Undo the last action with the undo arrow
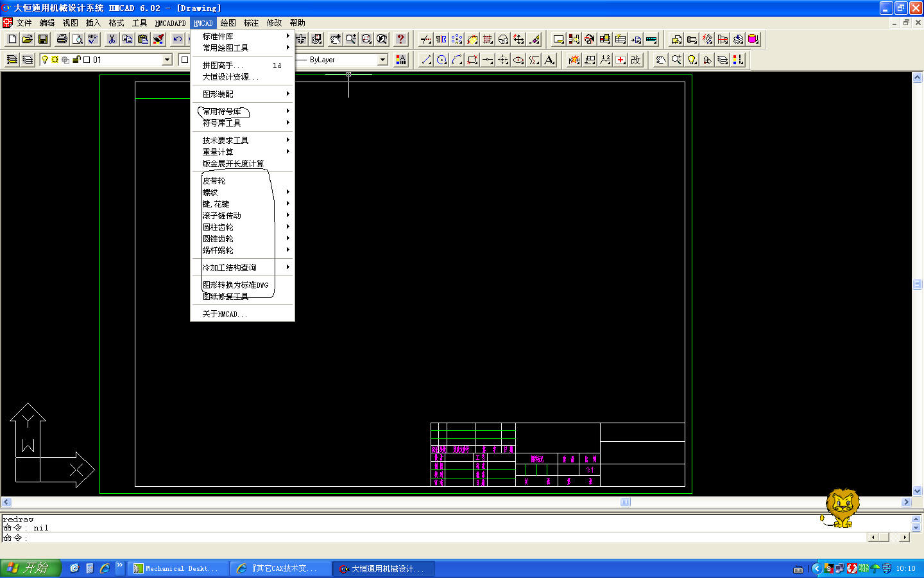 point(178,39)
